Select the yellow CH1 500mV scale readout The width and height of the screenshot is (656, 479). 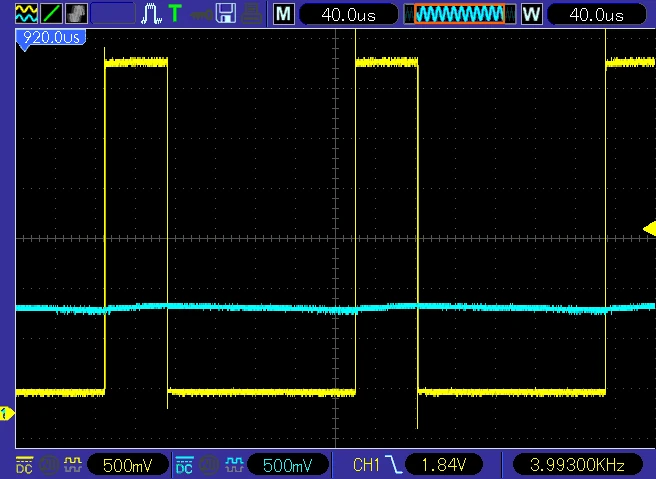[x=128, y=465]
